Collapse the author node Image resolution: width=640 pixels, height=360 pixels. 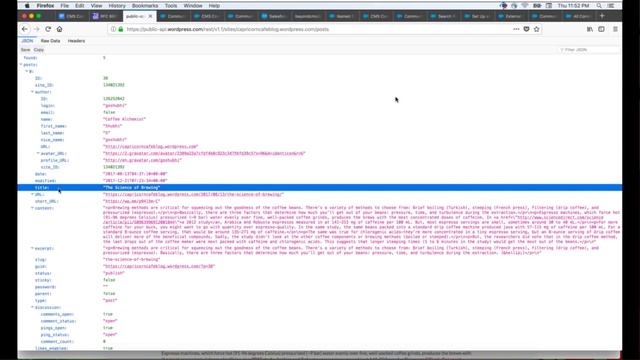pyautogui.click(x=32, y=92)
